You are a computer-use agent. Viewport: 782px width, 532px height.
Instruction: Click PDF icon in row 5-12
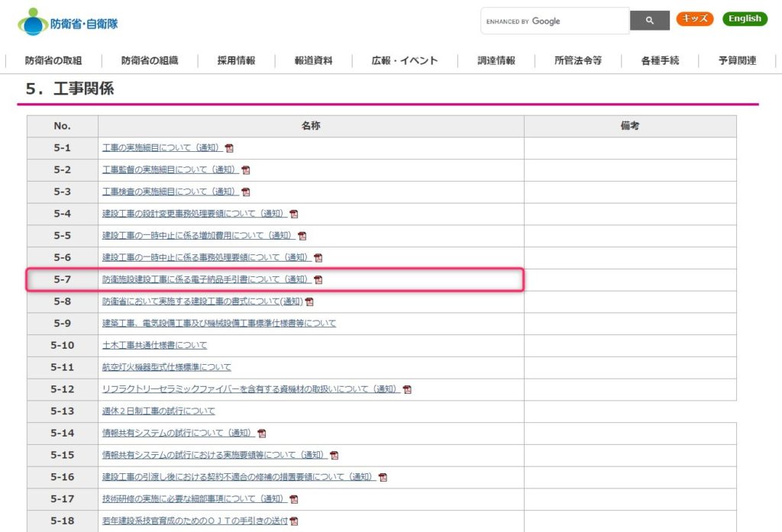407,389
